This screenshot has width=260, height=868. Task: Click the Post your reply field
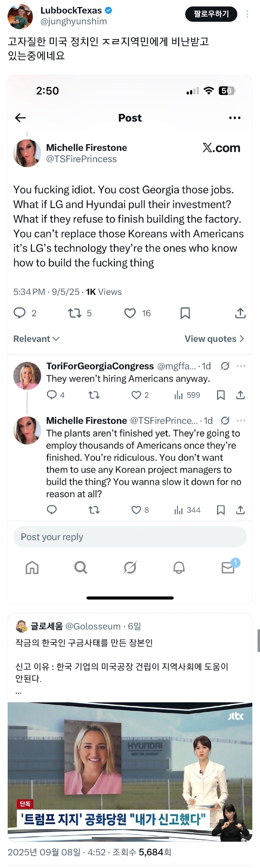pos(130,537)
